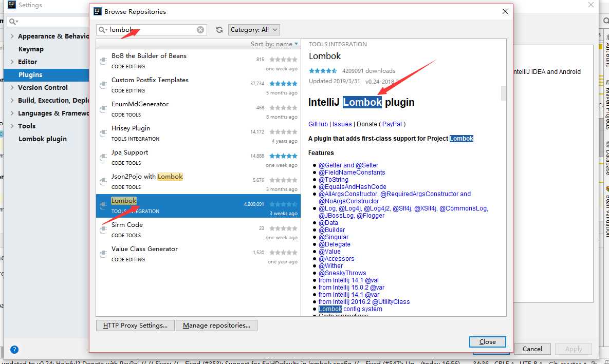Click BoB the Builder of Beans plugin icon
Screen dimensions: 609x364
103,61
